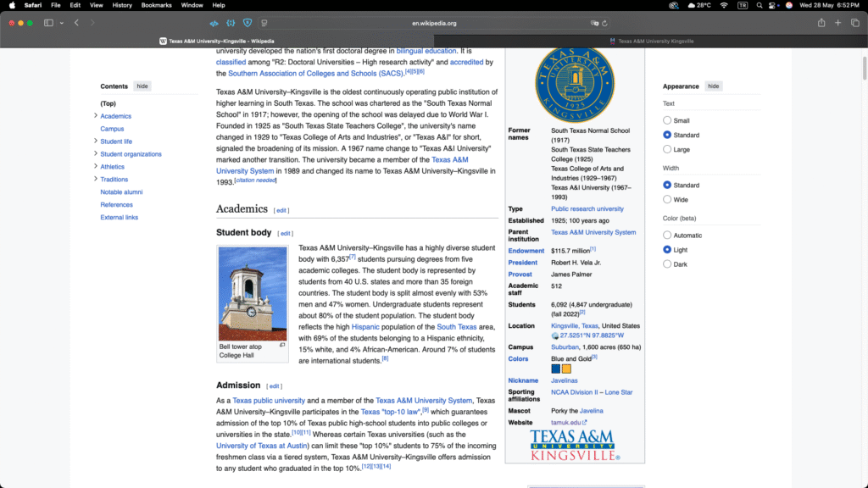Viewport: 868px width, 488px height.
Task: Show tab overview icon in Safari
Action: [x=854, y=23]
